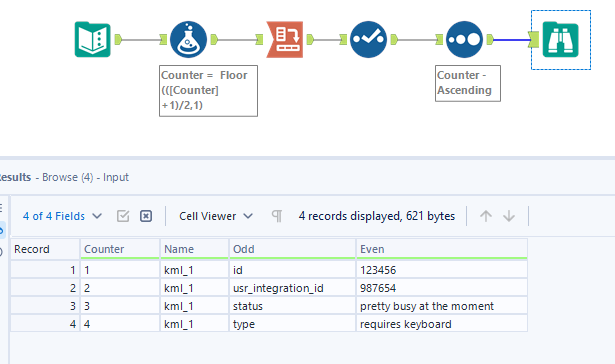The image size is (615, 364).
Task: Go to previous record with up arrow
Action: point(486,216)
